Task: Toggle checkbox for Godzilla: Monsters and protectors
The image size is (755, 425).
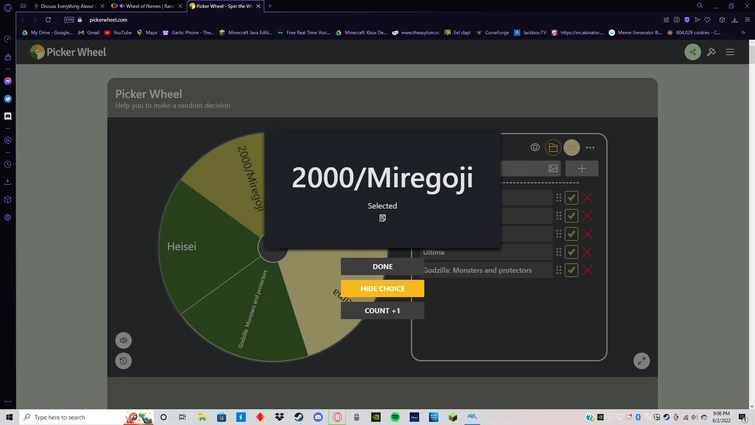Action: click(572, 270)
